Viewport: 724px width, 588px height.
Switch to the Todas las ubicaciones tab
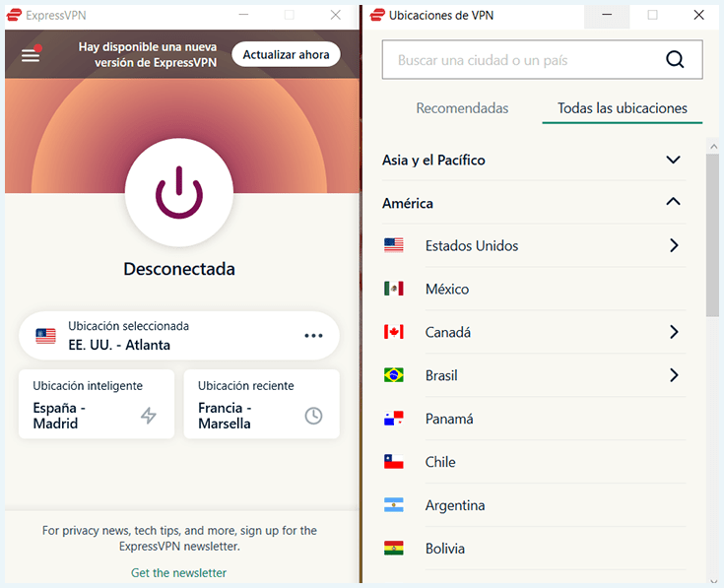pyautogui.click(x=622, y=108)
